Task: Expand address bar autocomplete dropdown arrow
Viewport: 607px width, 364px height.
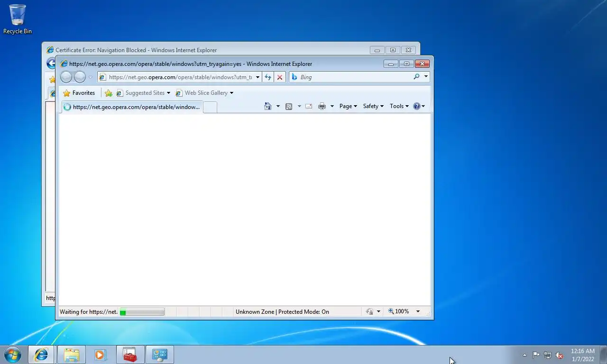Action: click(x=258, y=77)
